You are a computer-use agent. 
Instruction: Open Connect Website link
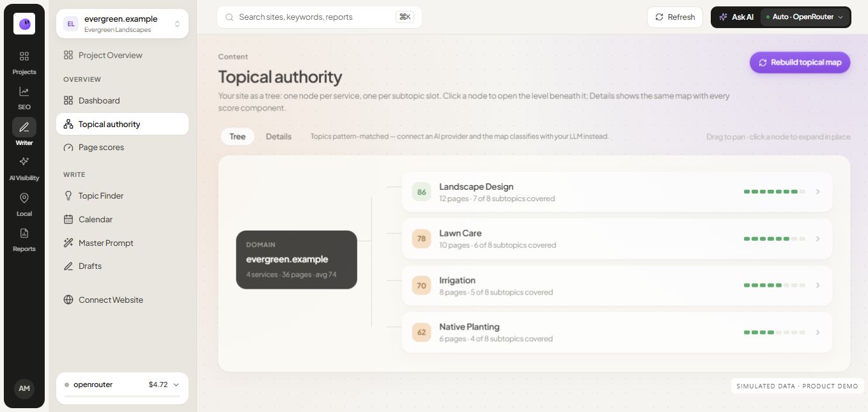pos(122,300)
